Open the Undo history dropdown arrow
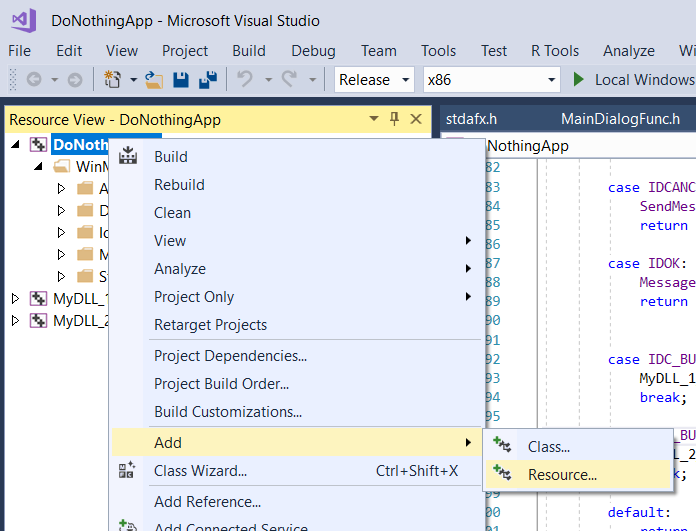The image size is (696, 531). tap(268, 80)
